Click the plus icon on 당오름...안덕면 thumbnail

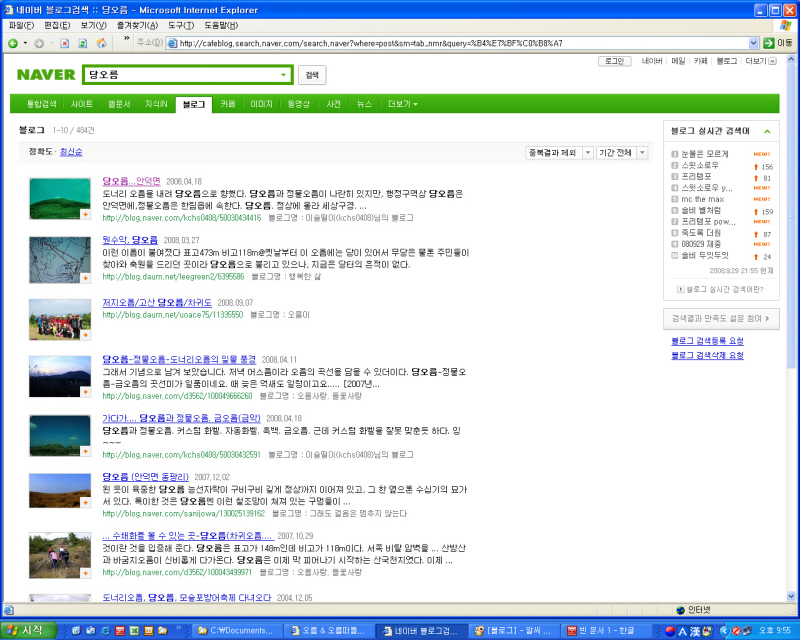86,215
